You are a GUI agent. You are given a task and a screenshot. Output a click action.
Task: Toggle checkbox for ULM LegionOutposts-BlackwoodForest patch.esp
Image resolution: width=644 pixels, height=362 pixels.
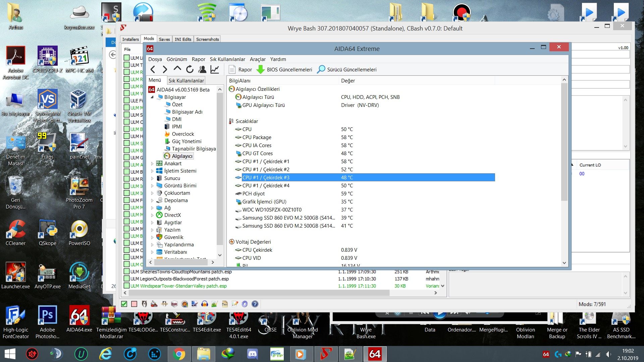click(x=126, y=279)
